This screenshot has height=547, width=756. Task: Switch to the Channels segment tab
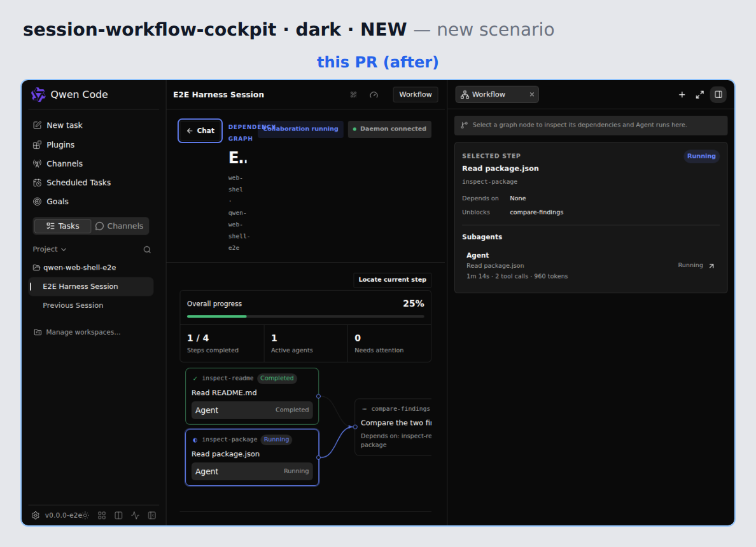point(120,226)
